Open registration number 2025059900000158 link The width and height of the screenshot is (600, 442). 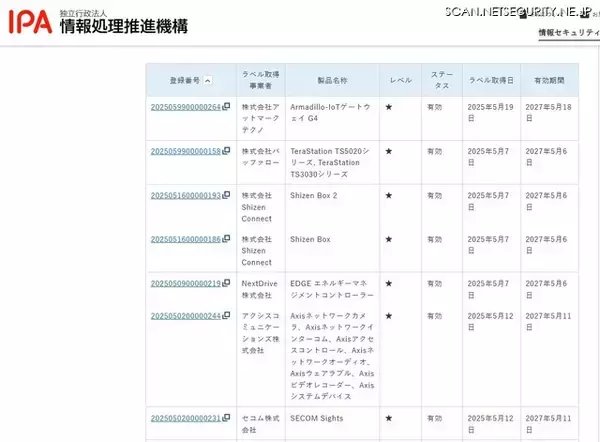pyautogui.click(x=185, y=152)
